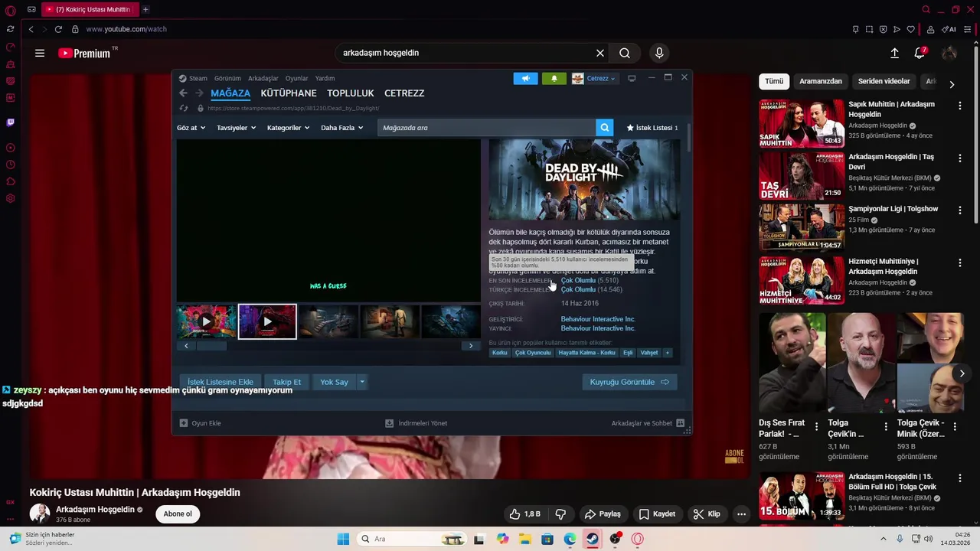
Task: Go back in the Steam store
Action: click(x=183, y=93)
